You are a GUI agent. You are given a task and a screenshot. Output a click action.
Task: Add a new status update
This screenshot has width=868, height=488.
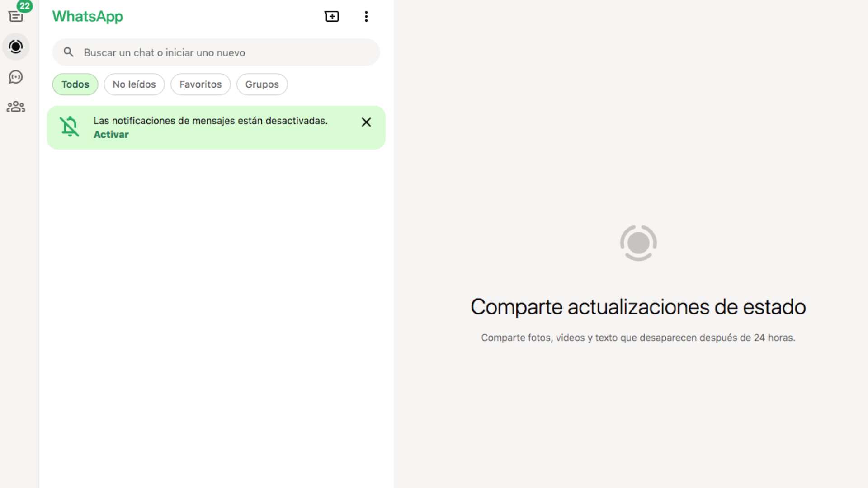332,16
